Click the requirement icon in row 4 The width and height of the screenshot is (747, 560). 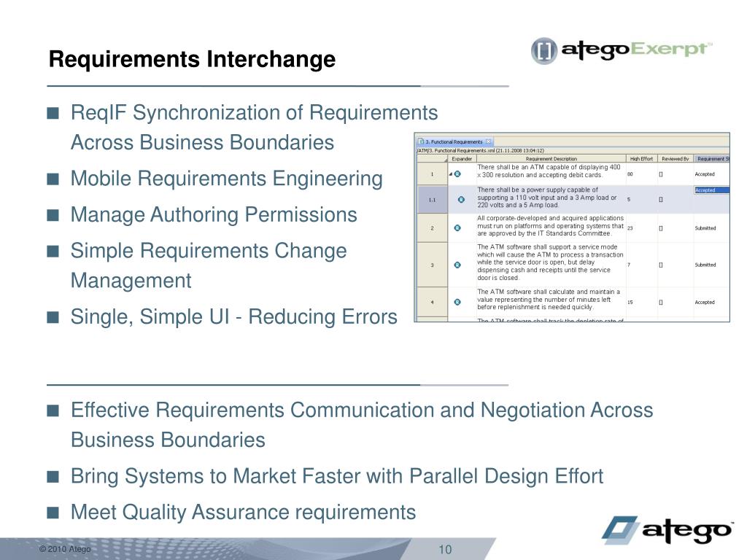click(457, 302)
